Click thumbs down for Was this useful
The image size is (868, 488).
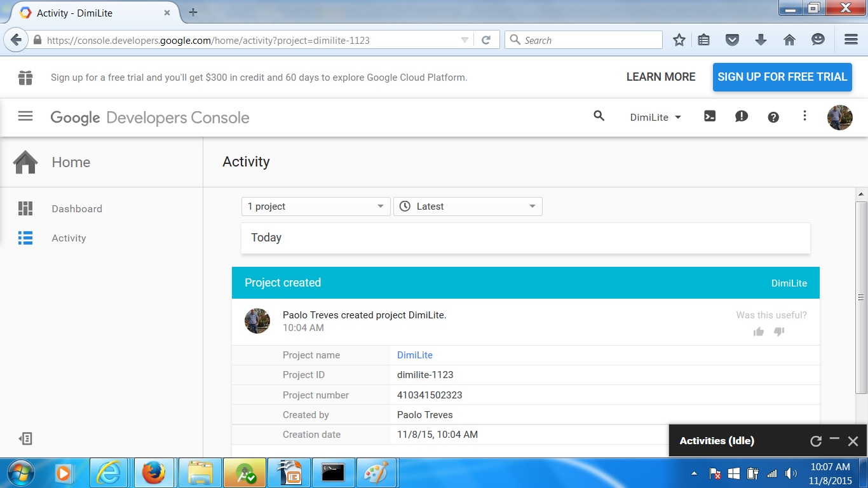coord(779,332)
